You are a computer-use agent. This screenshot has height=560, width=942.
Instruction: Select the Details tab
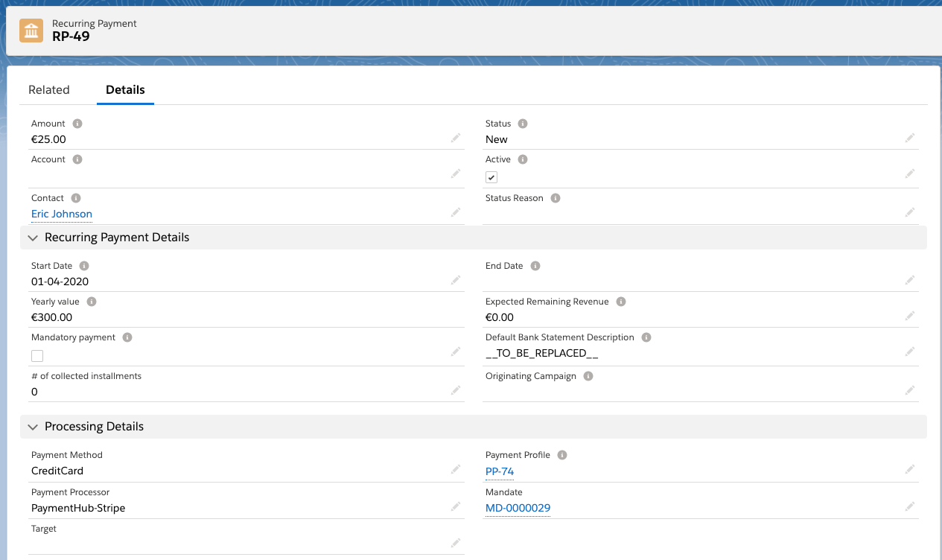pyautogui.click(x=125, y=90)
